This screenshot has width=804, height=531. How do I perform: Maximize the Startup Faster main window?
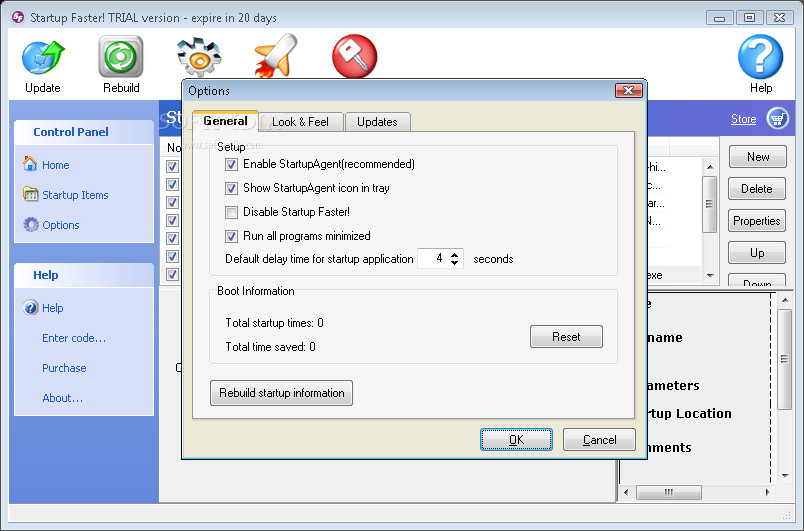(749, 17)
